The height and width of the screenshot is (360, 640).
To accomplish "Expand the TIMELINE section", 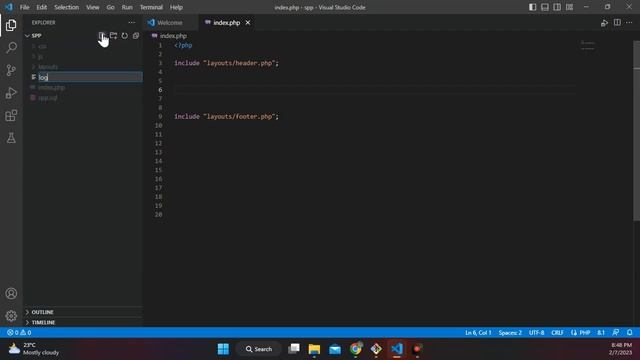I will click(x=83, y=322).
